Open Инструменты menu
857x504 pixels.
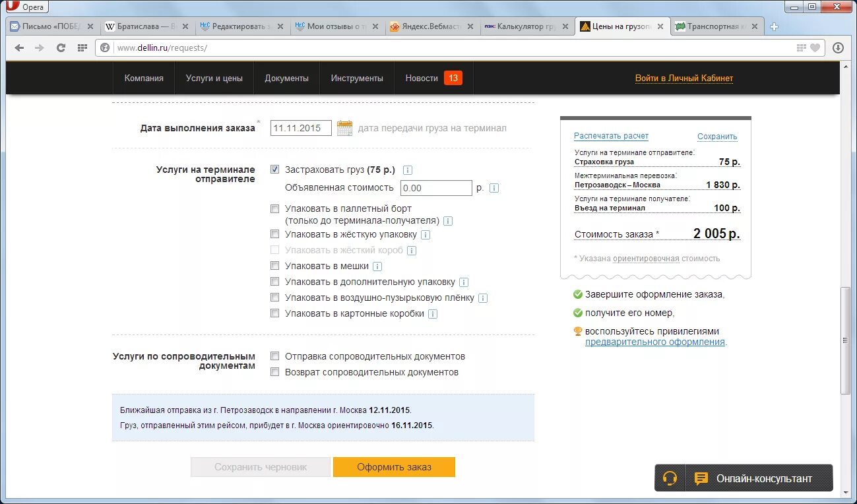click(x=357, y=78)
